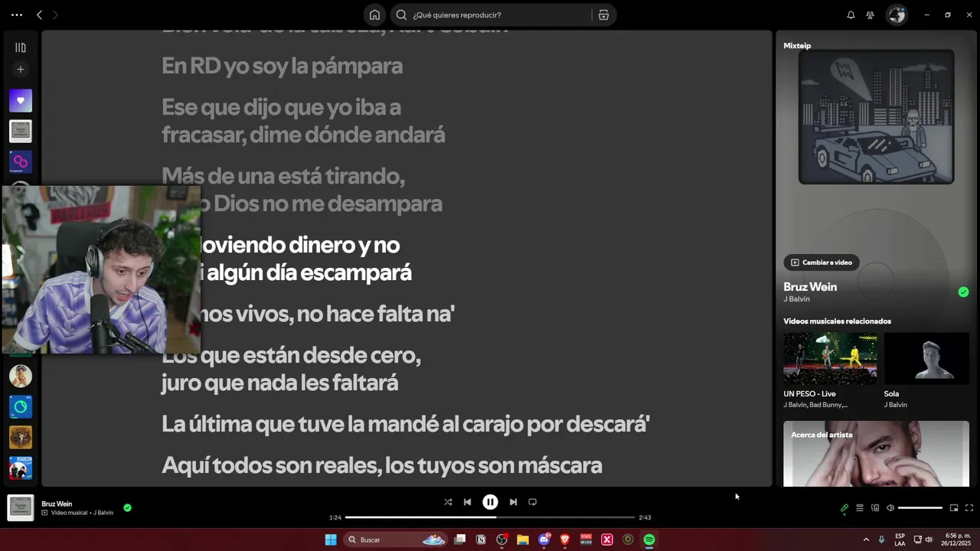The image size is (980, 551).
Task: Play Sola music video thumbnail
Action: 926,358
